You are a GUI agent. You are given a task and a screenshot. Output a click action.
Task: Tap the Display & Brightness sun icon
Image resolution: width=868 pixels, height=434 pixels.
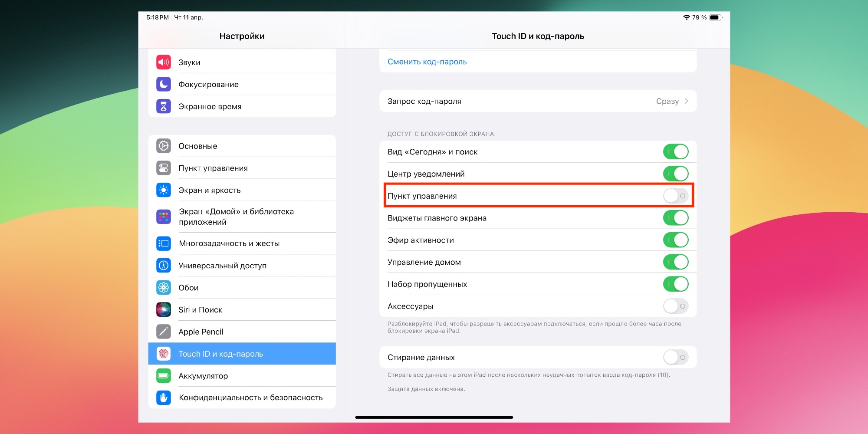pyautogui.click(x=164, y=190)
